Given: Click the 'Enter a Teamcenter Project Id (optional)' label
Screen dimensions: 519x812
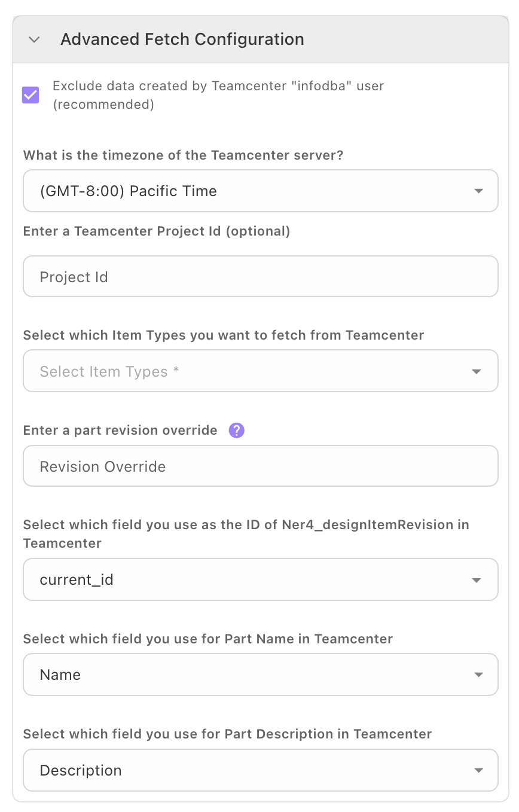Looking at the screenshot, I should (x=157, y=231).
